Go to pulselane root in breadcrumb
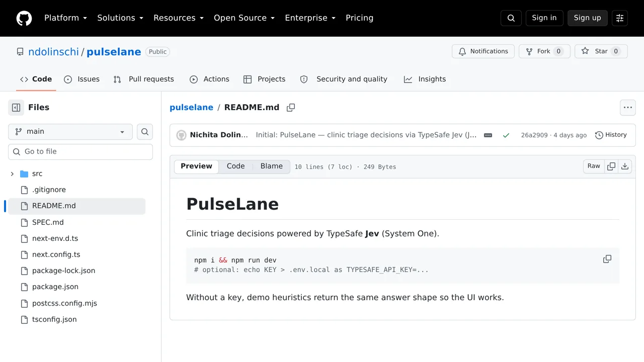644x362 pixels. click(191, 108)
